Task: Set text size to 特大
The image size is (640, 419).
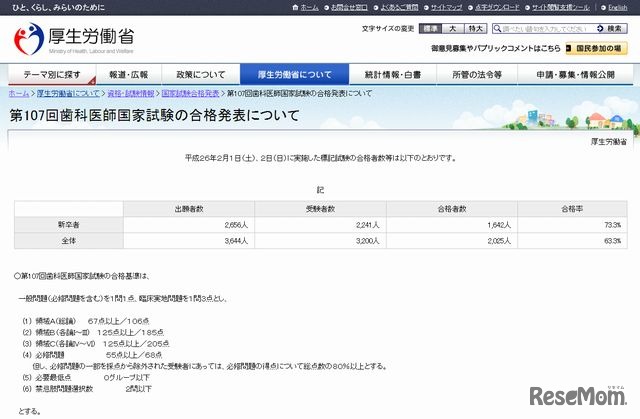Action: [x=476, y=29]
